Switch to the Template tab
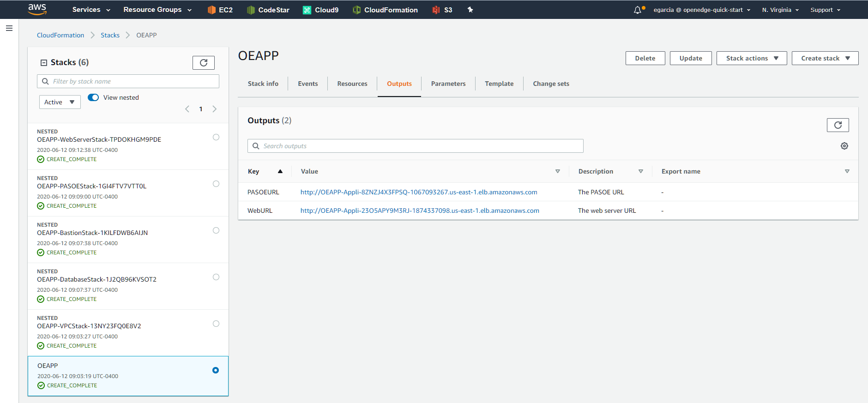Screen dimensions: 868x403 coord(499,84)
